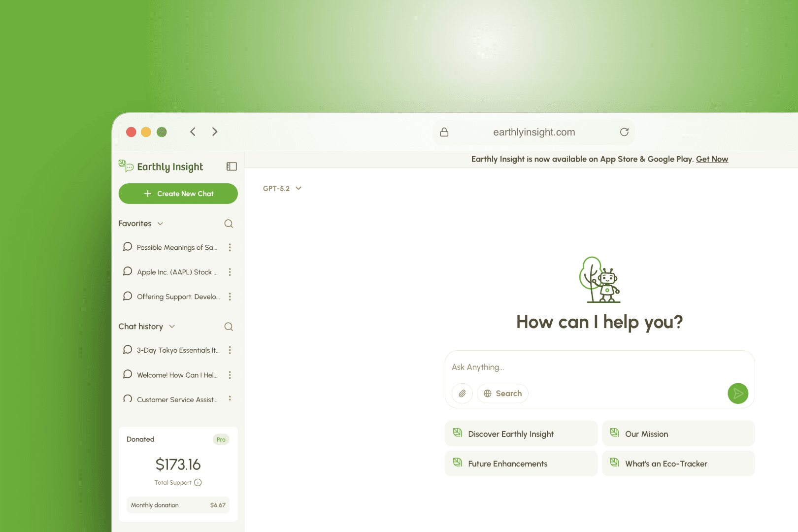Click the Pro badge

point(221,439)
